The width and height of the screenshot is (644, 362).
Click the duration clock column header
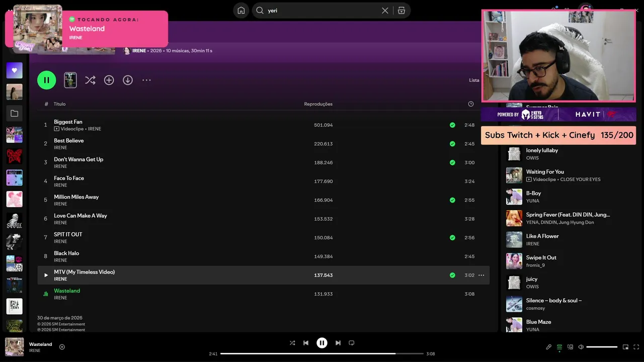click(x=471, y=104)
